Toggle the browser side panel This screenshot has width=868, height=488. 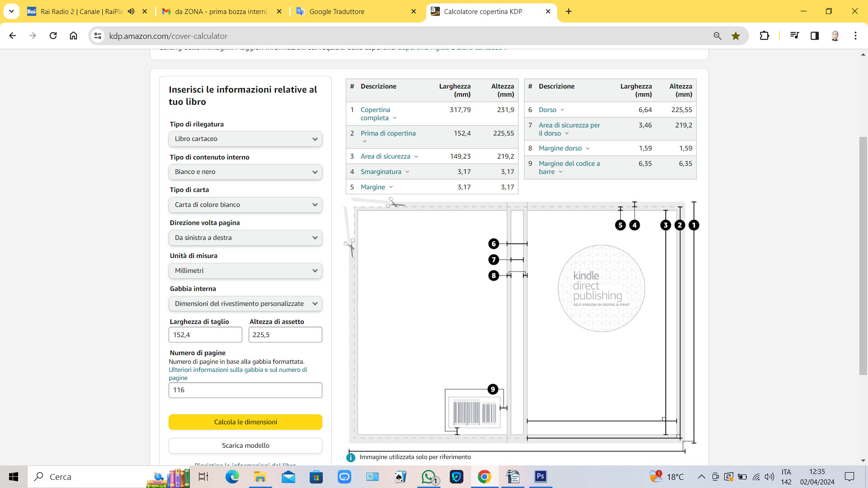(x=815, y=36)
